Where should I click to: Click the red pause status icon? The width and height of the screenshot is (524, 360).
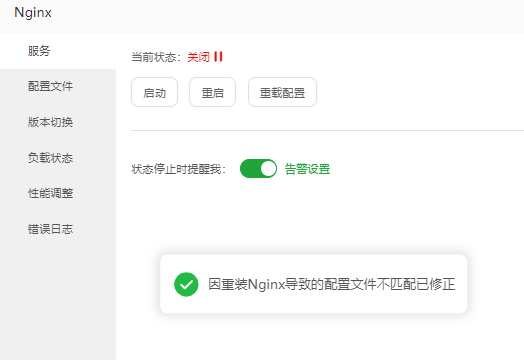(x=218, y=57)
